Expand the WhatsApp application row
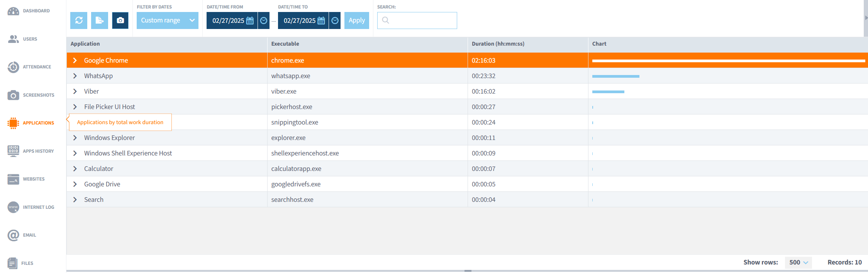868x273 pixels. click(75, 76)
